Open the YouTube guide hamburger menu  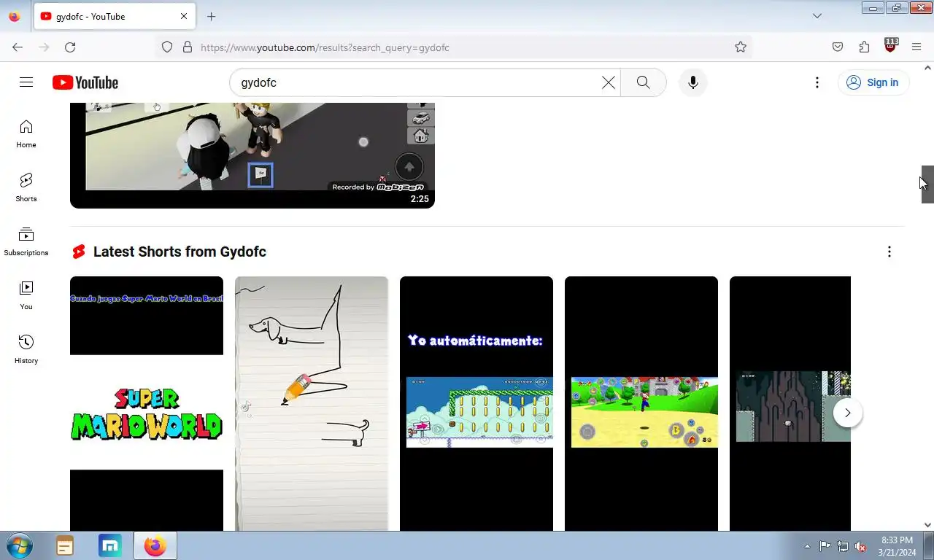point(26,82)
